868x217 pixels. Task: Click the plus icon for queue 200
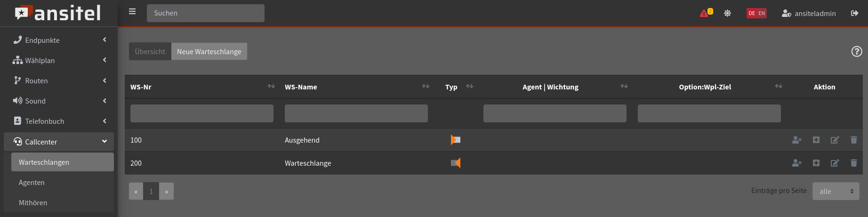[816, 163]
